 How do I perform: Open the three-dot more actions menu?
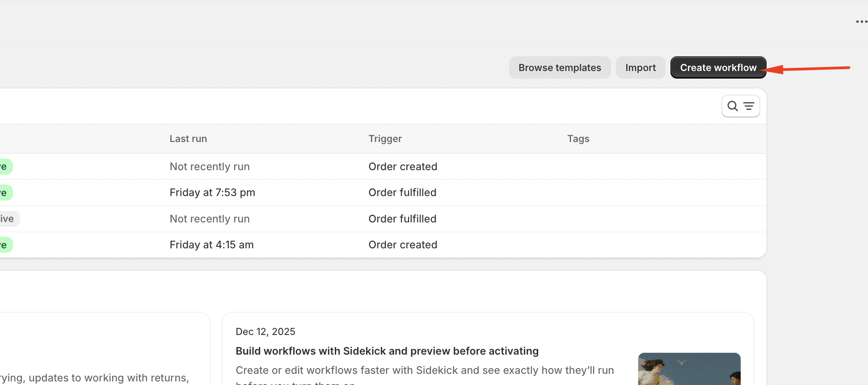(861, 21)
